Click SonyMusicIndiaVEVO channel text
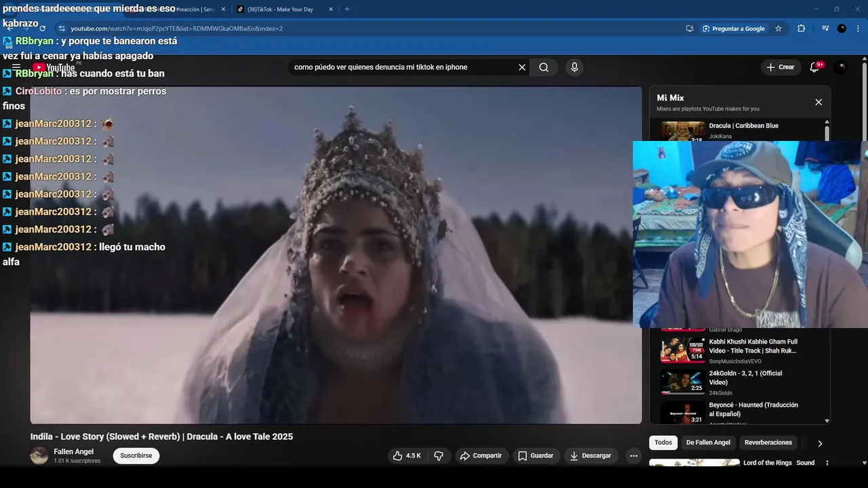 click(x=735, y=361)
